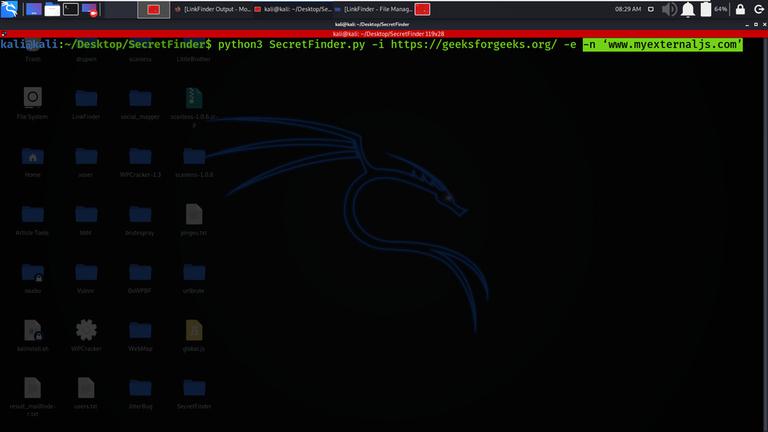Open the Brutespray desktop folder
Screen dimensions: 768x432
[140, 219]
